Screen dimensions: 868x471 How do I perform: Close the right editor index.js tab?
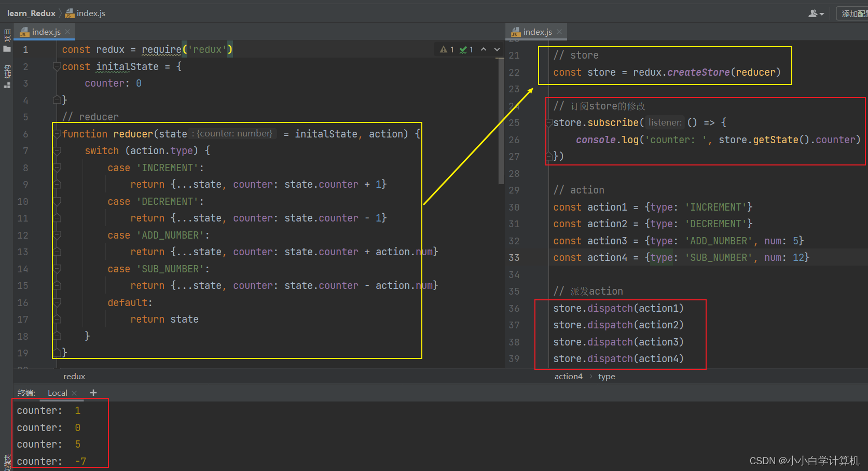(559, 32)
